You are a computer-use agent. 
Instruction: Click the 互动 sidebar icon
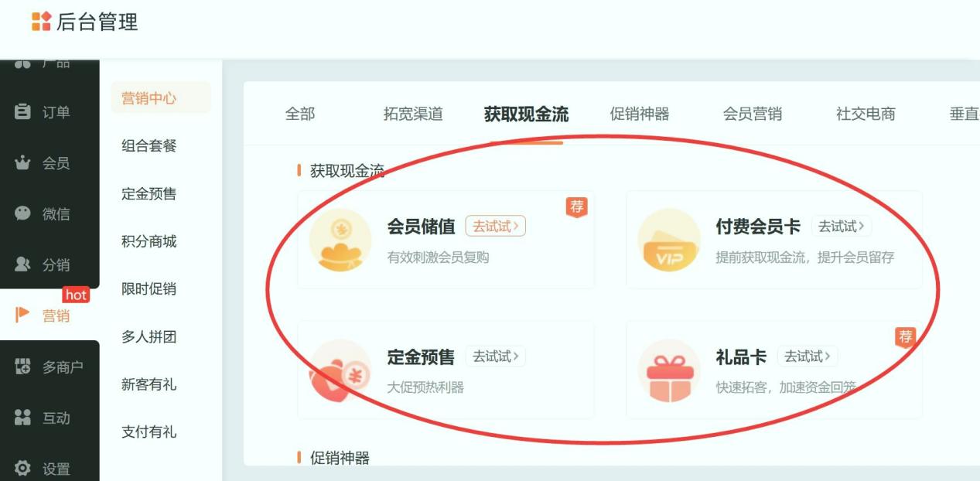tap(23, 418)
